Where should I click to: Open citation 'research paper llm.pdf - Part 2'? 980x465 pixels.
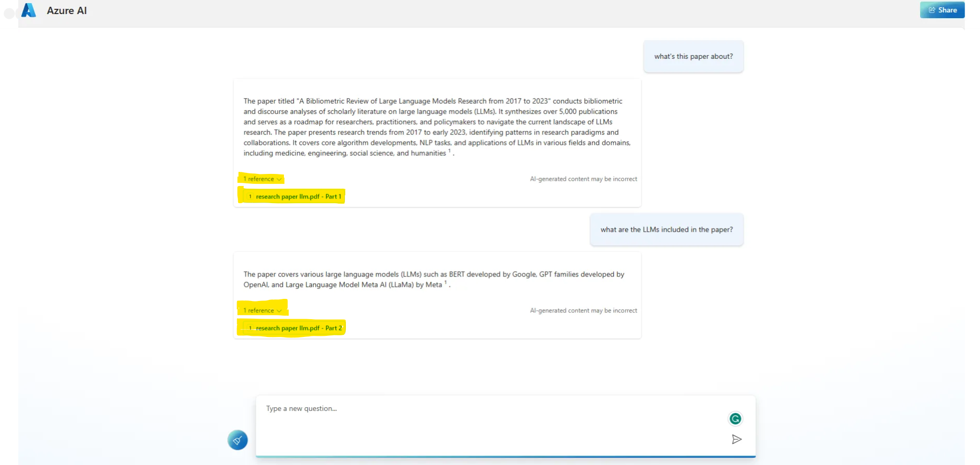(295, 328)
